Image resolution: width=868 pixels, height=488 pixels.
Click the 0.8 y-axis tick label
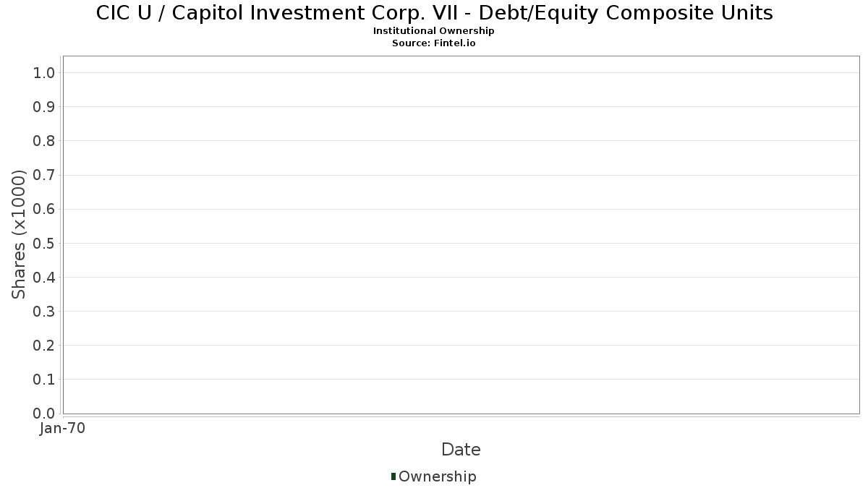44,141
